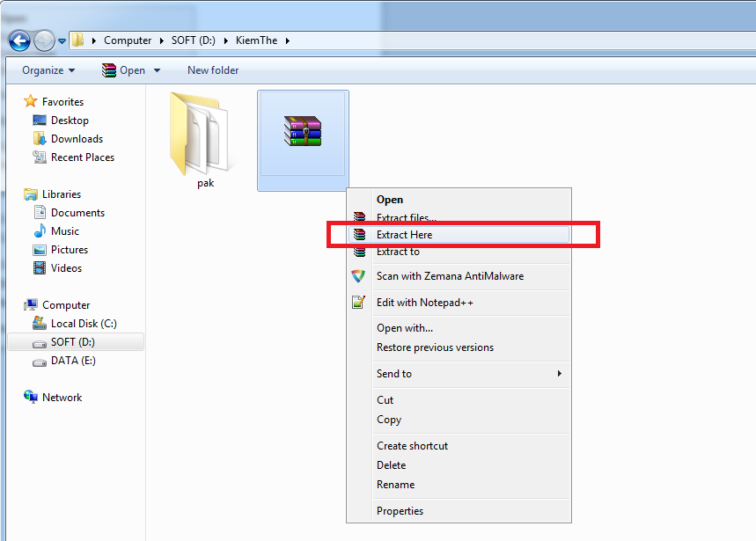Open the WinRAR archive file icon

(x=303, y=132)
